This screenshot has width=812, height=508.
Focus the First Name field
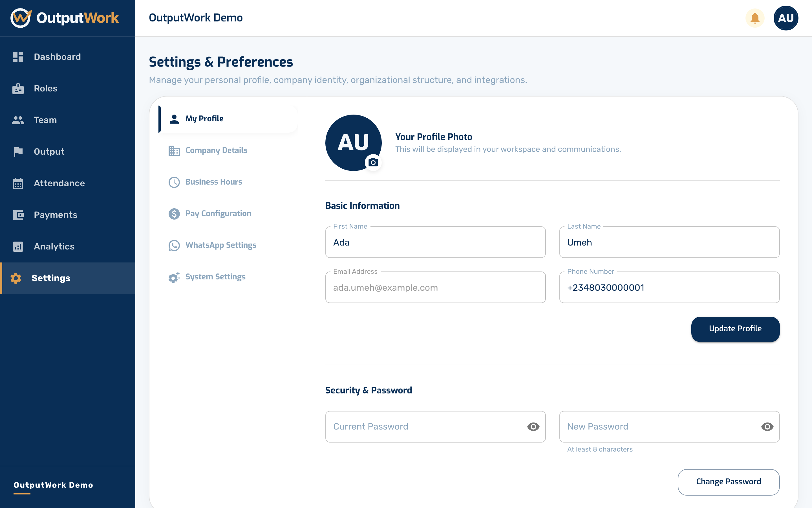click(x=435, y=242)
